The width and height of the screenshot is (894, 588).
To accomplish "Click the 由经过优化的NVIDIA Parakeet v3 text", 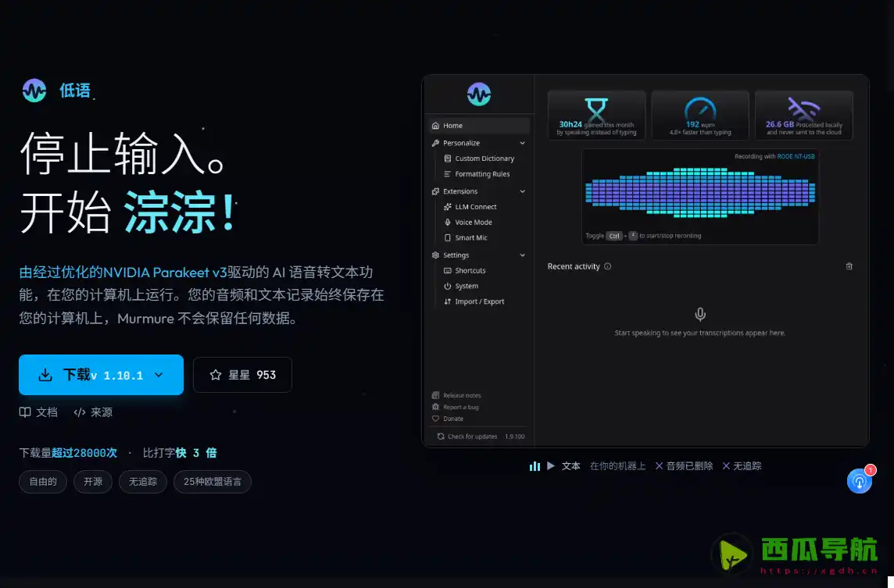I will click(x=123, y=273).
